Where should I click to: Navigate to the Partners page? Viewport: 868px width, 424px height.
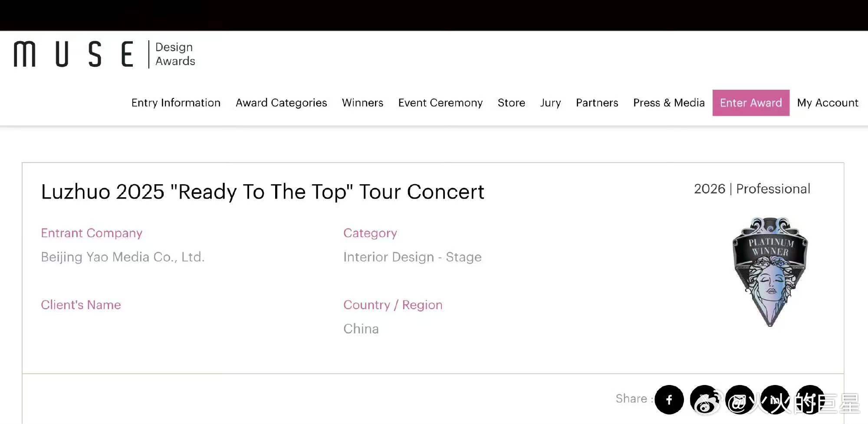597,103
